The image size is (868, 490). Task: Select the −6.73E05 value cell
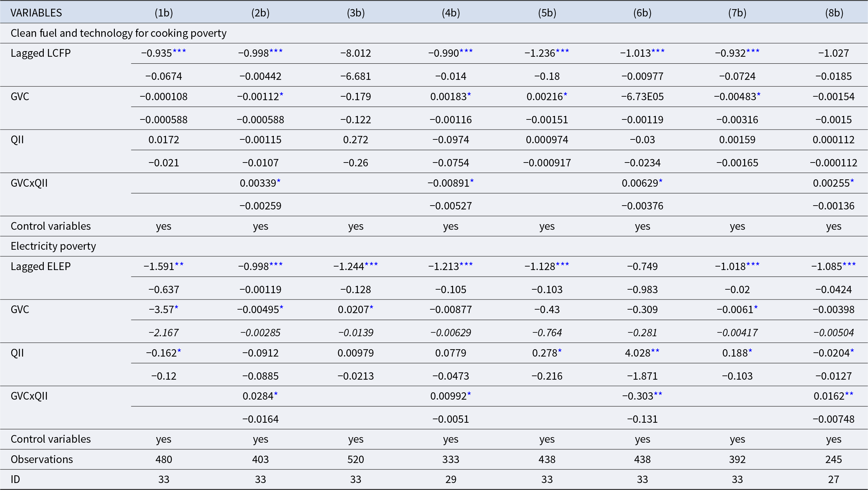(642, 97)
